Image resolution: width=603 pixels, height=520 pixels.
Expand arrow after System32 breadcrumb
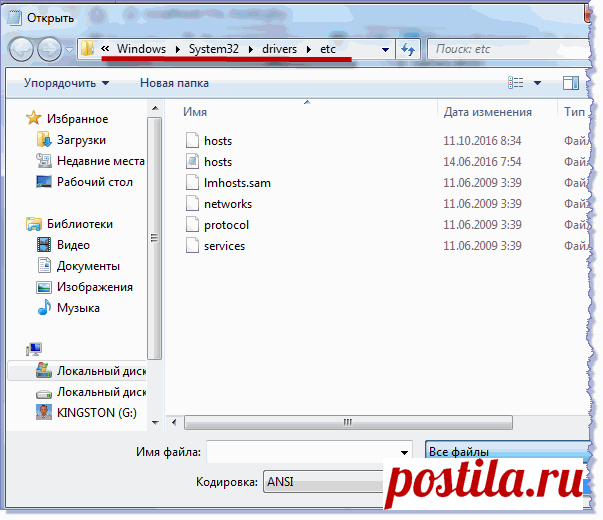click(251, 49)
